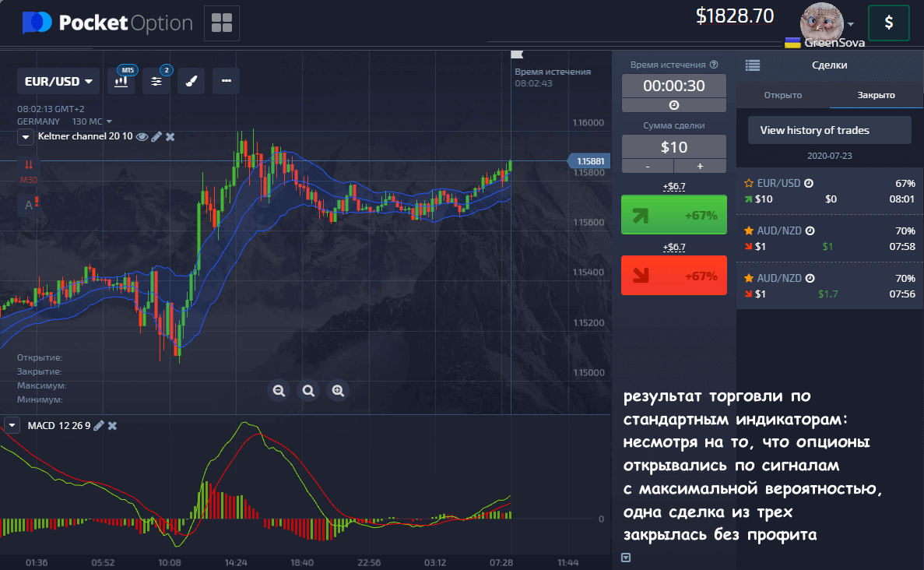Switch to the Закрыто tab

(x=876, y=95)
